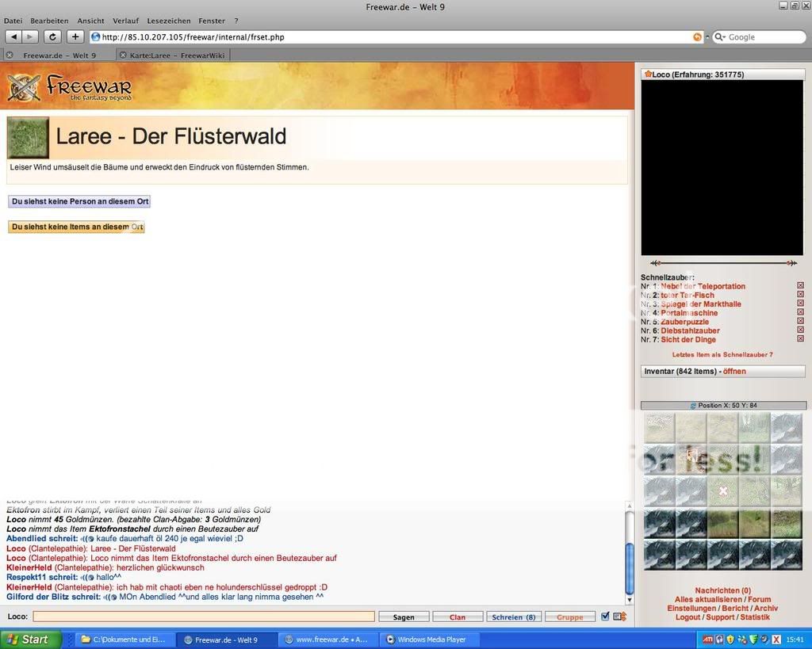Image resolution: width=812 pixels, height=649 pixels.
Task: Click chat scrollbar down arrow
Action: coord(630,600)
